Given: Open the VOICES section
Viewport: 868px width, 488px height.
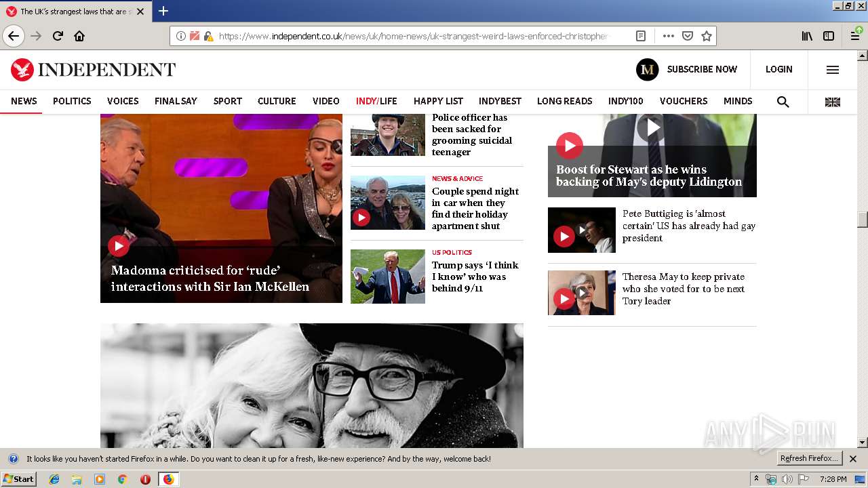Looking at the screenshot, I should [123, 101].
